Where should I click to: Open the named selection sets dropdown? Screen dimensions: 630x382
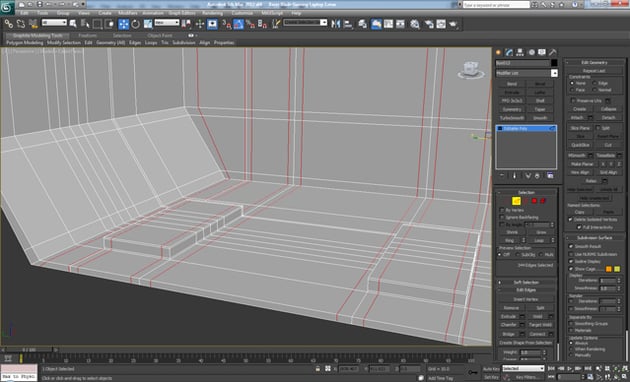point(305,22)
